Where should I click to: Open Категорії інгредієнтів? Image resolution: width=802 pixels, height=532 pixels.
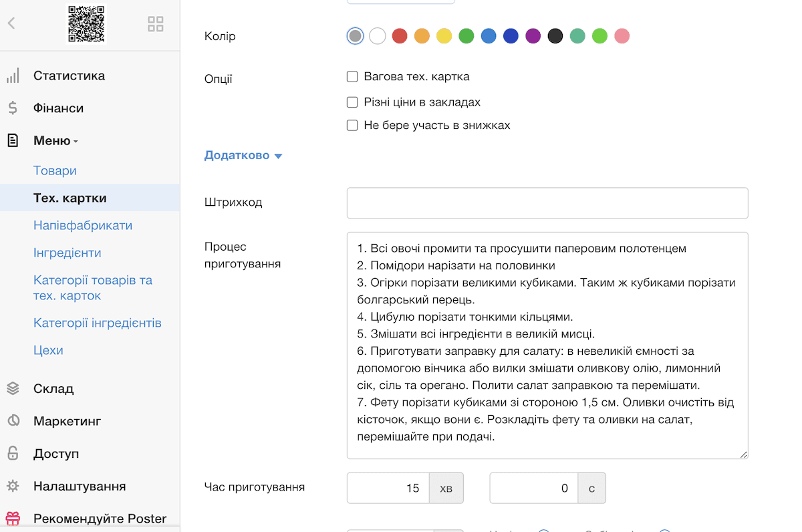(x=98, y=323)
